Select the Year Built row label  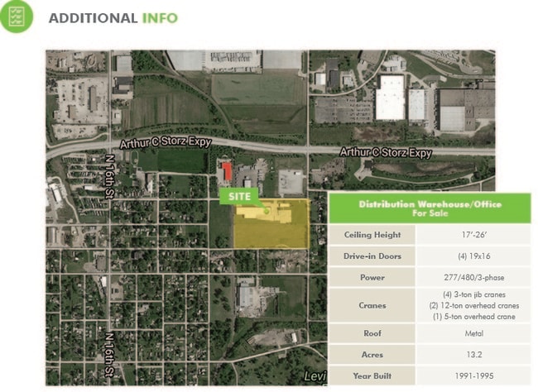click(x=372, y=375)
